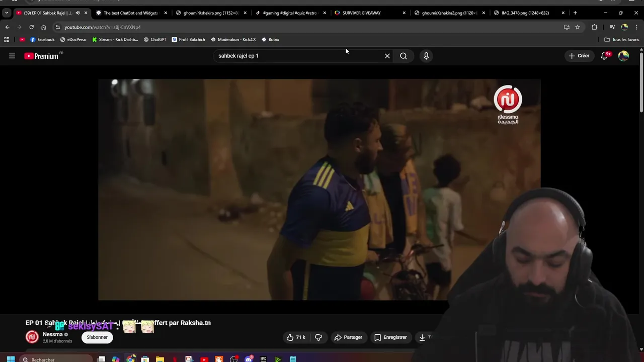View site information icon in address bar

[x=58, y=27]
